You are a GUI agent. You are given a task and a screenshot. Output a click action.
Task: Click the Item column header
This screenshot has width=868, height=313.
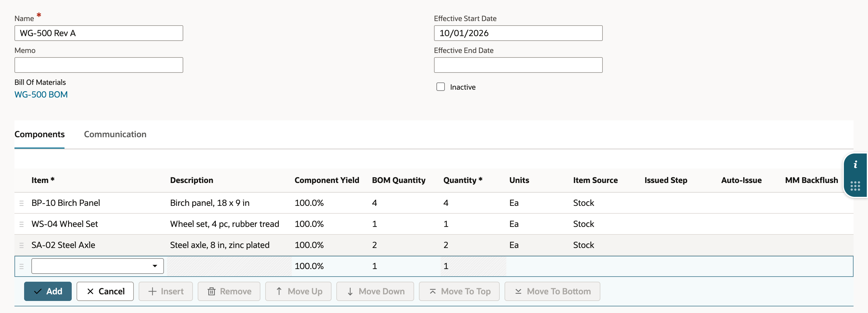pos(43,180)
